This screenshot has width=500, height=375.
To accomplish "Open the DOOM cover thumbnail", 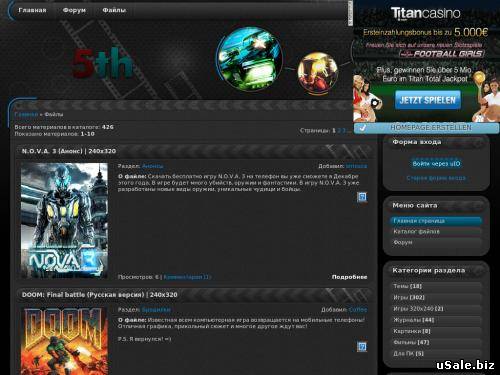I will click(64, 341).
